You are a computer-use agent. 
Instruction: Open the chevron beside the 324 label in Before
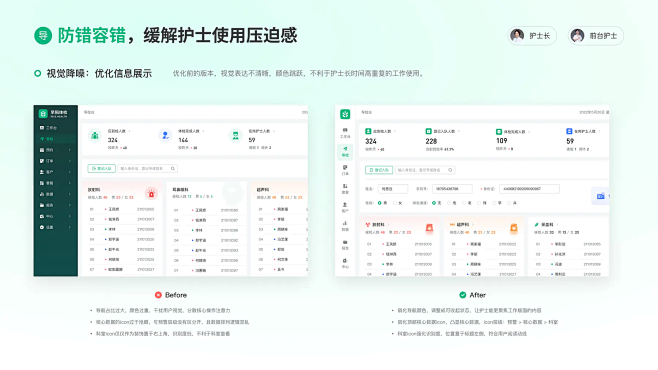(129, 131)
